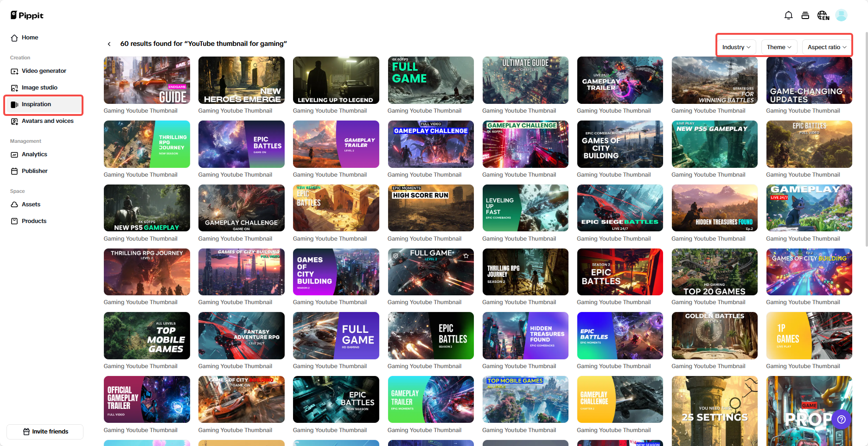Image resolution: width=868 pixels, height=446 pixels.
Task: Expand the Aspect ratio filter dropdown
Action: (x=827, y=47)
